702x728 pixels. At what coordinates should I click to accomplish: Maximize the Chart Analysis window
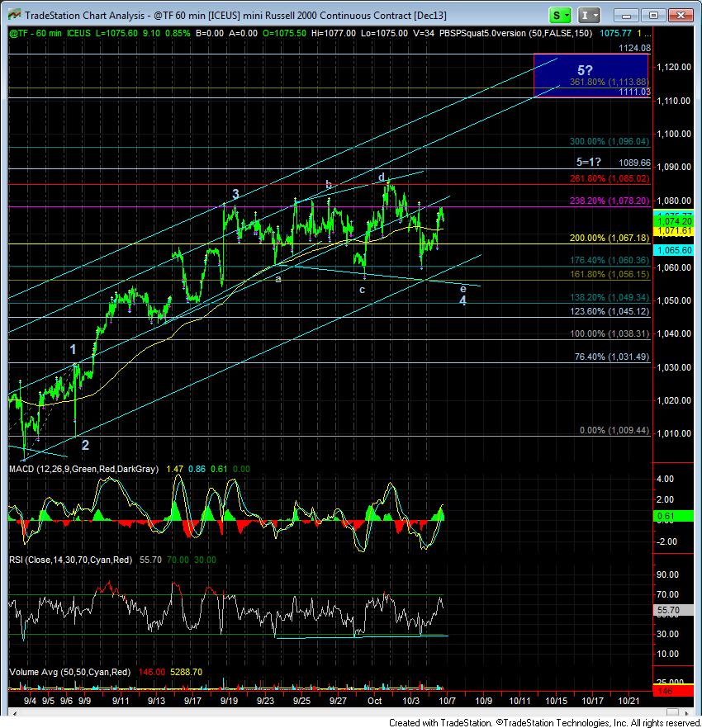point(654,15)
